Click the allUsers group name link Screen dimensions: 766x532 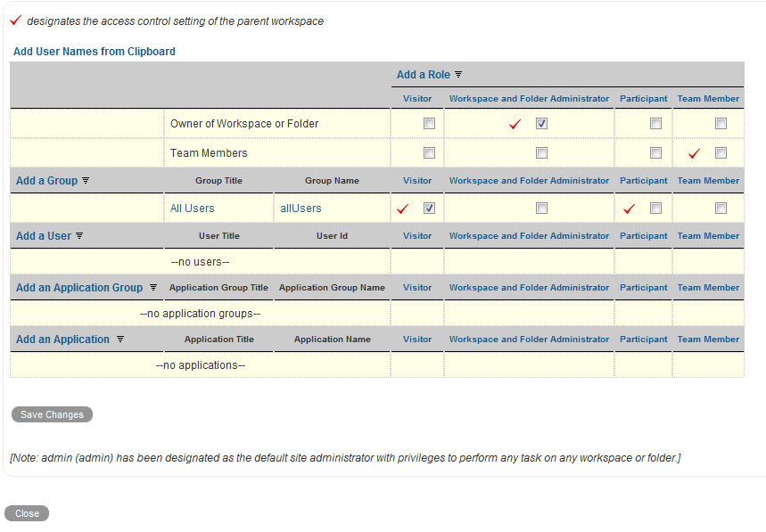pos(301,209)
